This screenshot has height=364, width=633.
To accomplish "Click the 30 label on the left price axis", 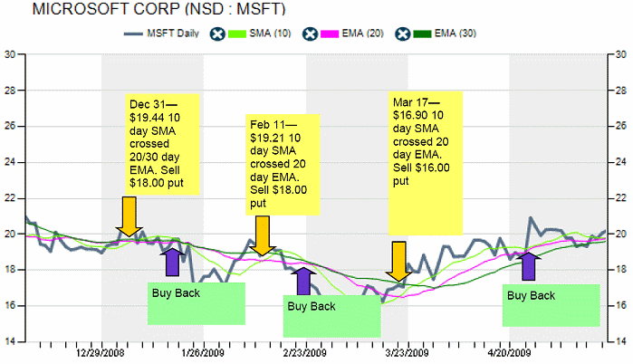I will 10,54.
